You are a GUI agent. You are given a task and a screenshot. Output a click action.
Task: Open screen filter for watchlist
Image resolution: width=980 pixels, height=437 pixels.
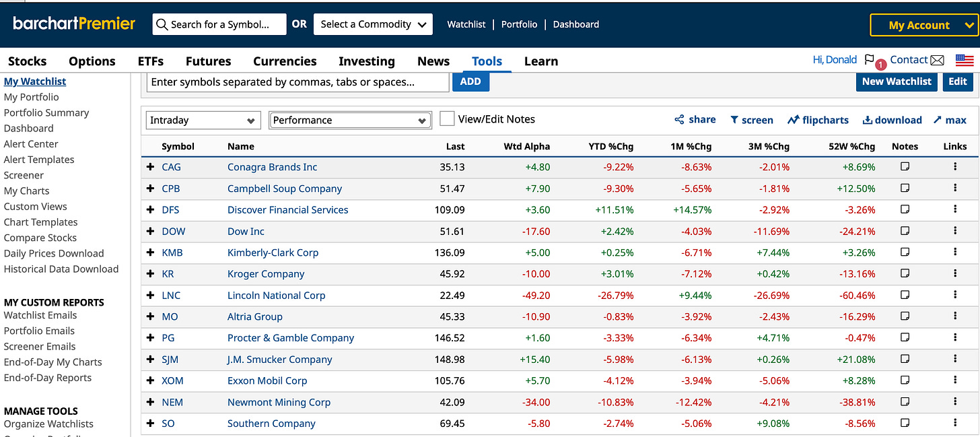[752, 120]
